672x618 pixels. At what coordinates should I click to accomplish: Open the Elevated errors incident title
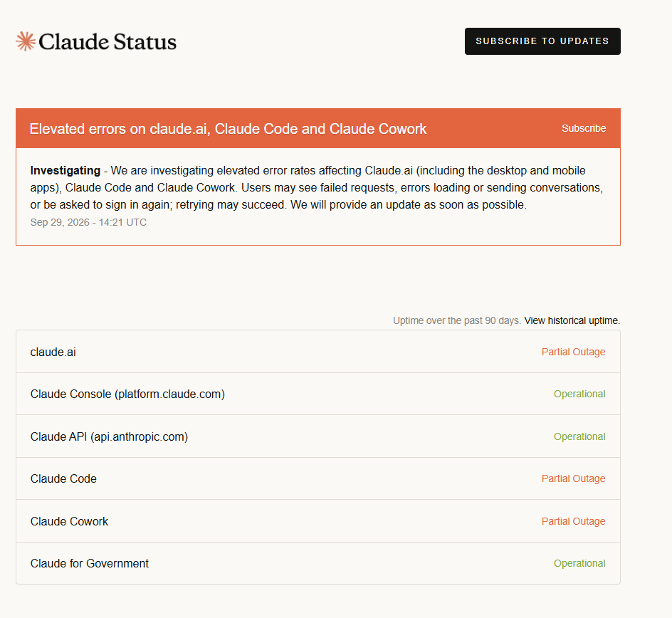[228, 129]
